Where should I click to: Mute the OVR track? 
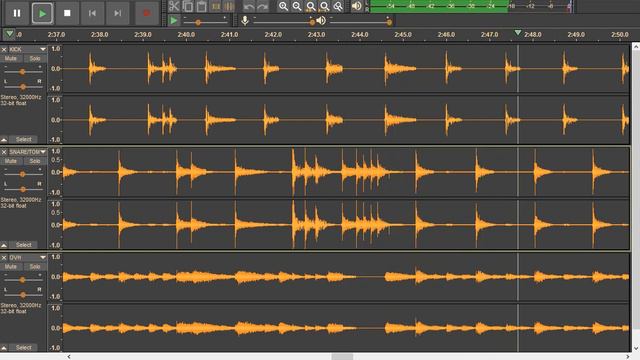point(11,267)
